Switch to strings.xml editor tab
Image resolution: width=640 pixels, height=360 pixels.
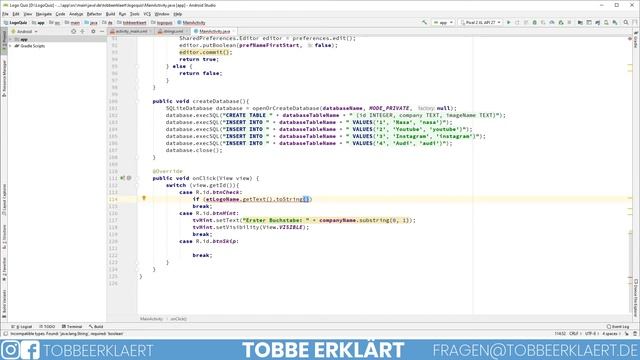171,31
